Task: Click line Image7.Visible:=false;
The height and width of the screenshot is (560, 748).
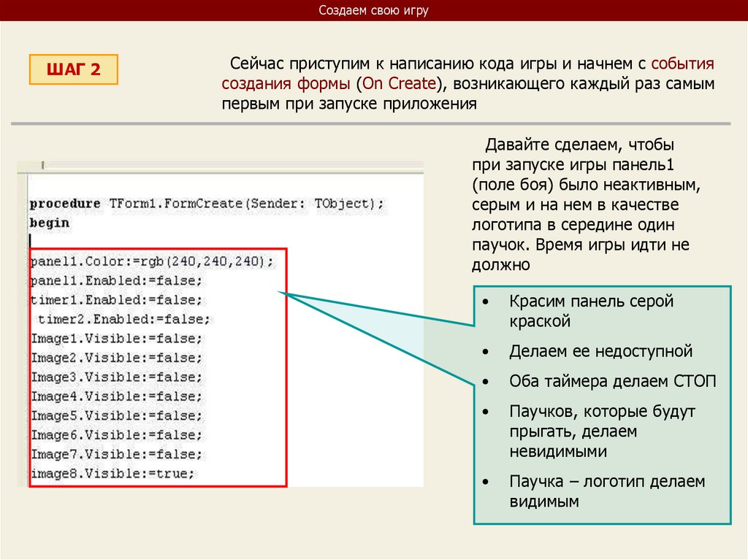Action: coord(116,454)
